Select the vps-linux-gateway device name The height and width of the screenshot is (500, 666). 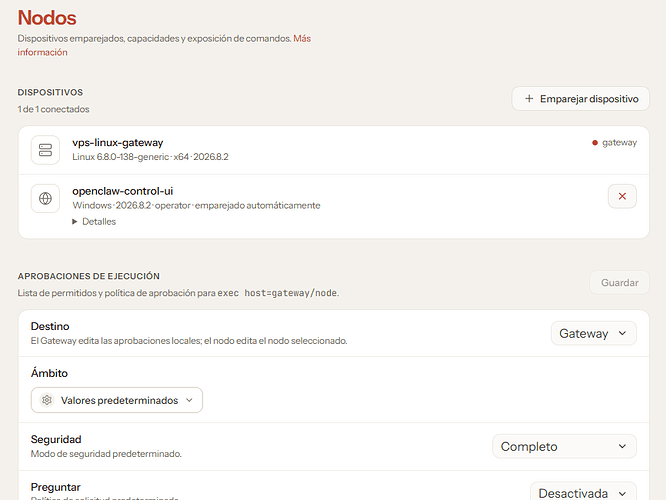point(118,143)
